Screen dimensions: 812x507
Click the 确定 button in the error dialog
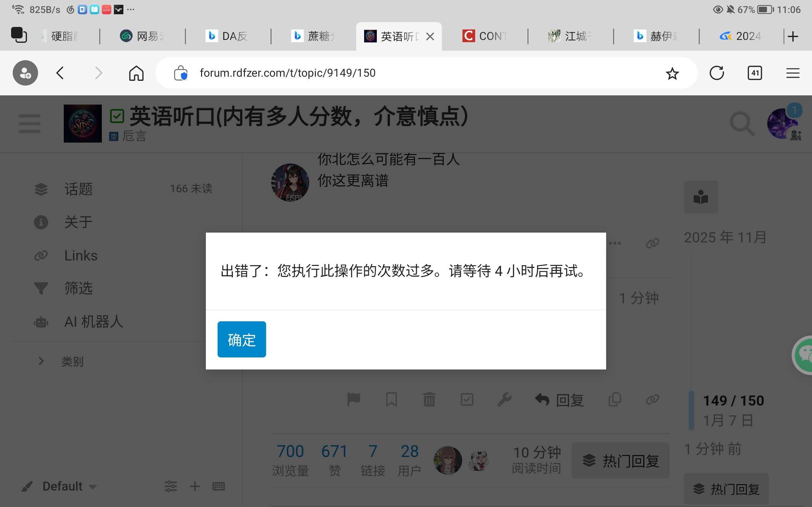pyautogui.click(x=242, y=339)
